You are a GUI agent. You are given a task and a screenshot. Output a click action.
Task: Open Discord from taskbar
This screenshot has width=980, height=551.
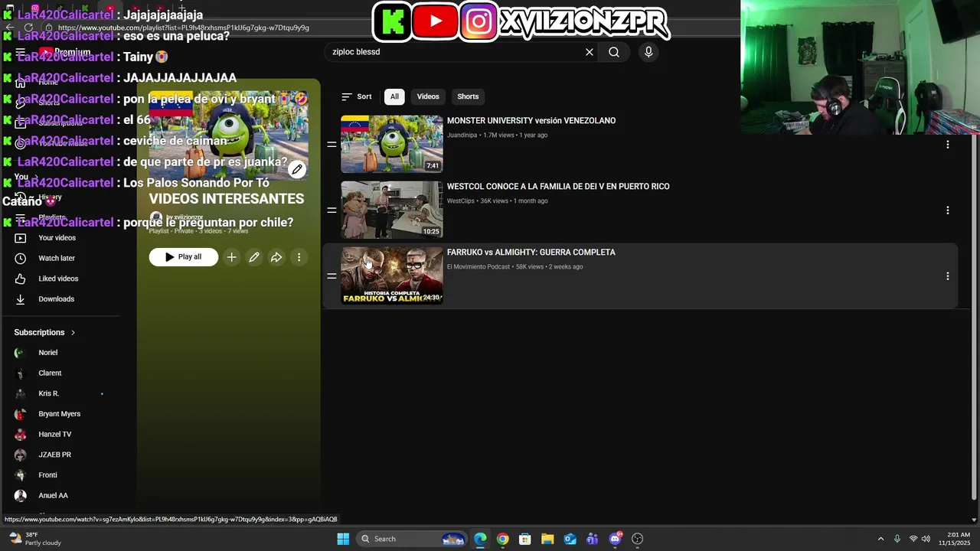coord(615,539)
